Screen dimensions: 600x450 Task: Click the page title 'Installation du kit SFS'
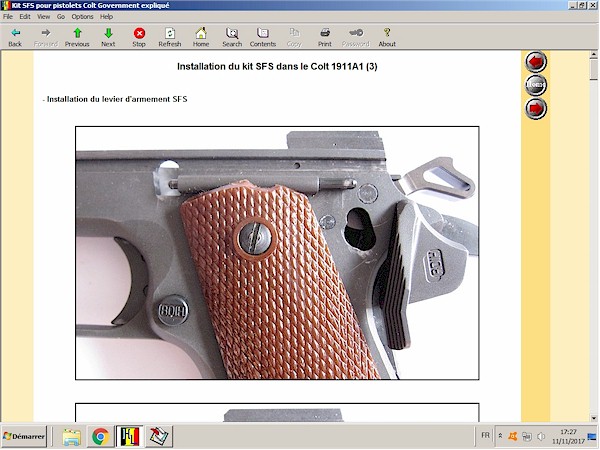[277, 67]
